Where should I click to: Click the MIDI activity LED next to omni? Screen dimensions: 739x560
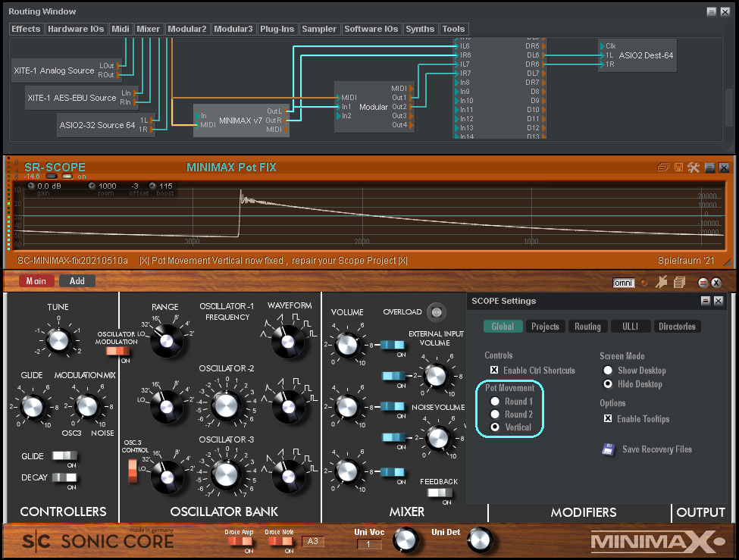644,282
